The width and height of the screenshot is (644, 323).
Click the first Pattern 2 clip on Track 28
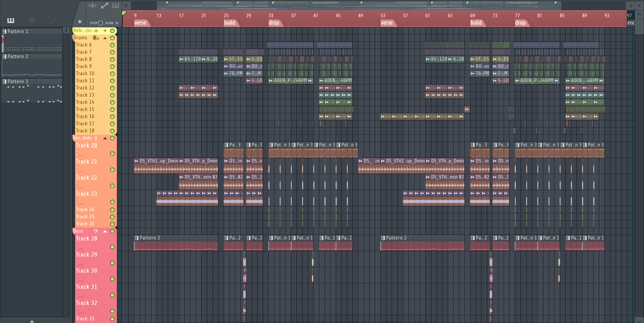tap(176, 242)
